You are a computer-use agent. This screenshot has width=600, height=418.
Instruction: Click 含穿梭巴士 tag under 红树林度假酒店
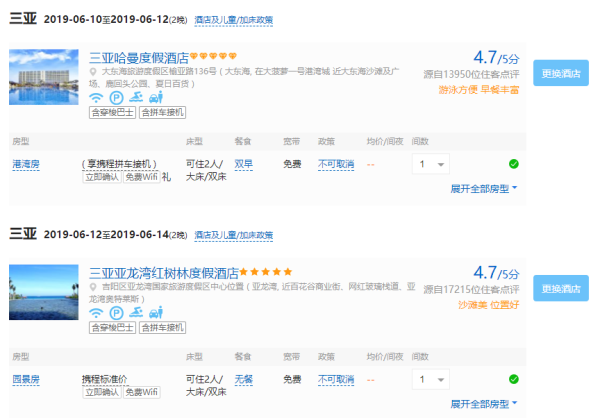pyautogui.click(x=112, y=328)
